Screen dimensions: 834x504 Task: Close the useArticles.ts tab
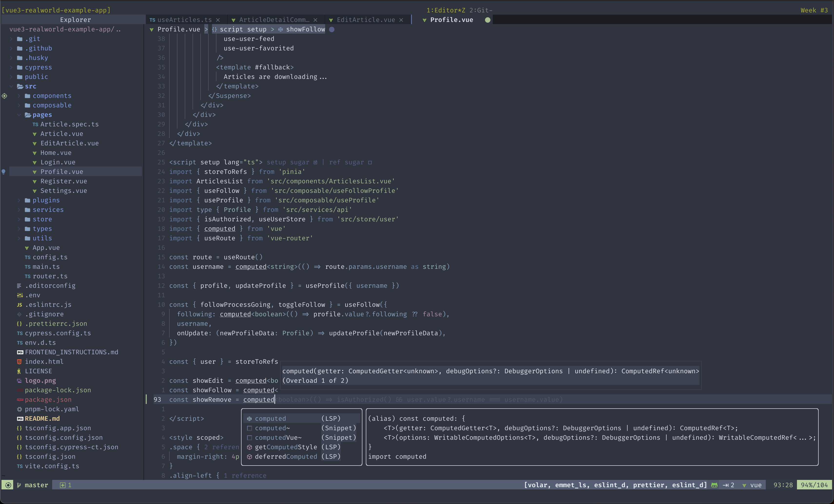[218, 20]
